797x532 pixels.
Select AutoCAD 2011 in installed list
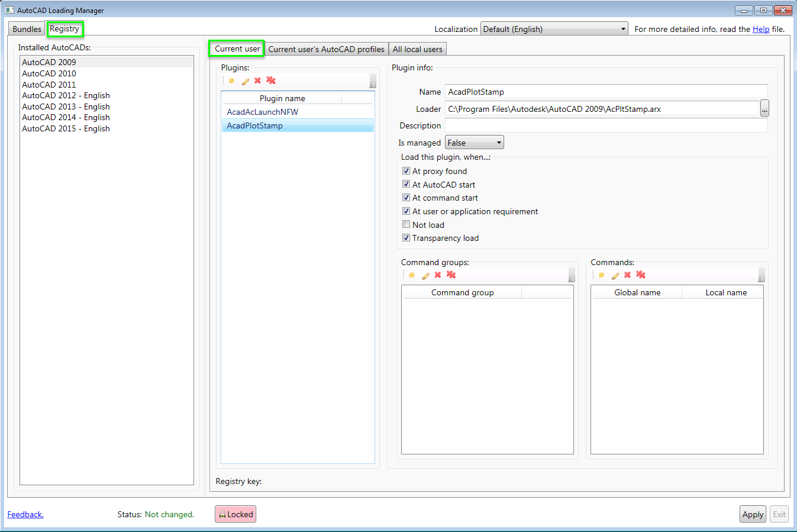[x=107, y=85]
